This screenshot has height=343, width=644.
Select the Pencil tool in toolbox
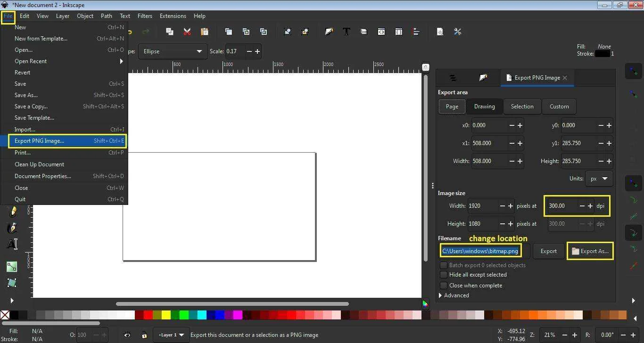[12, 212]
